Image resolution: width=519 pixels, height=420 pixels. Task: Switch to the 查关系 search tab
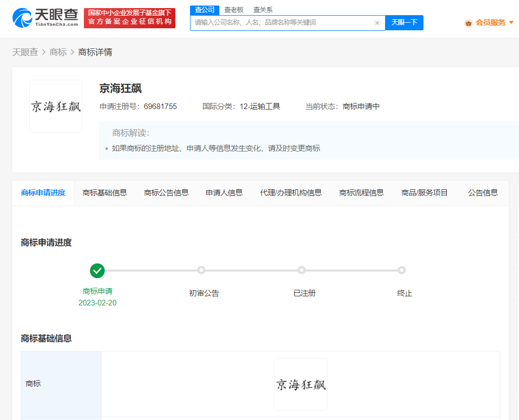263,10
